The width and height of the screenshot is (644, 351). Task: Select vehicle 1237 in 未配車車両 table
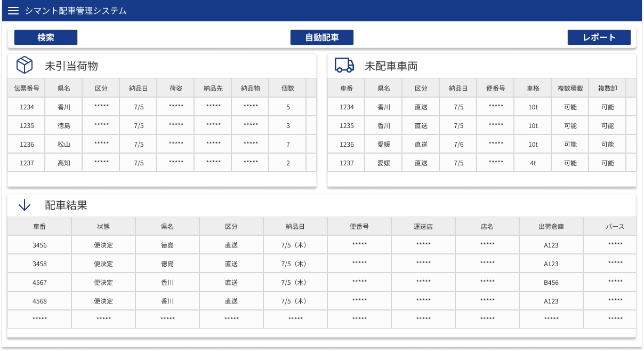347,163
